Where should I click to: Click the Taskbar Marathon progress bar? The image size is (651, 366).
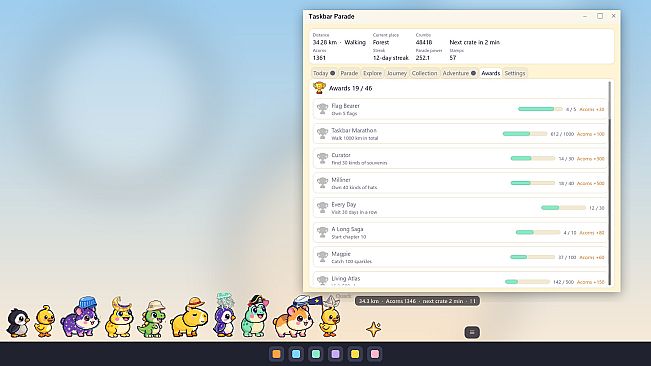pyautogui.click(x=525, y=134)
